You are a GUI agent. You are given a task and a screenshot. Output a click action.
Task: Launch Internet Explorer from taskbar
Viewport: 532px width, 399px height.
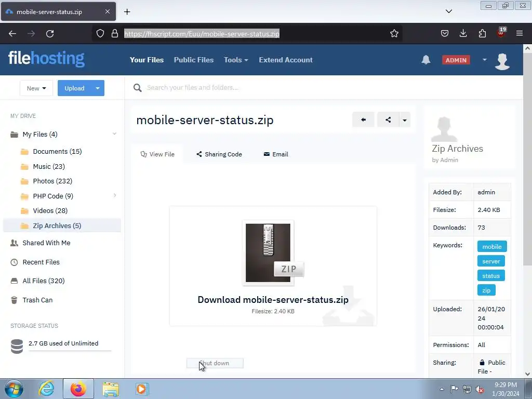[x=46, y=389]
